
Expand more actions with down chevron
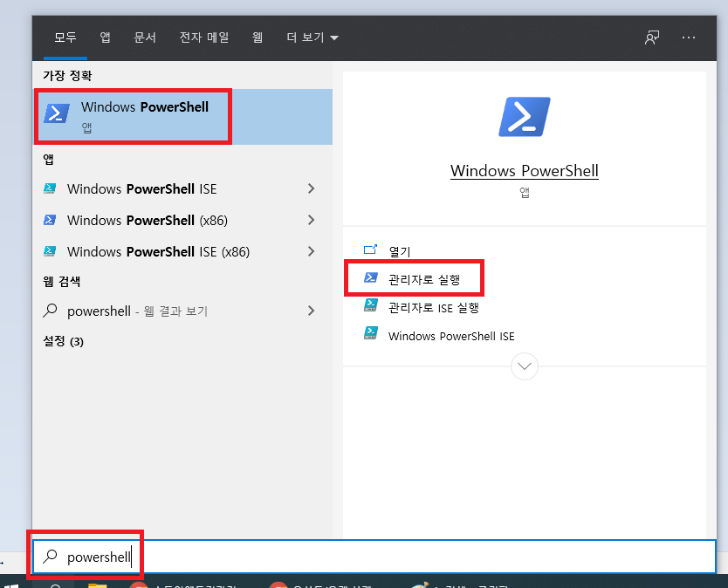(x=525, y=366)
